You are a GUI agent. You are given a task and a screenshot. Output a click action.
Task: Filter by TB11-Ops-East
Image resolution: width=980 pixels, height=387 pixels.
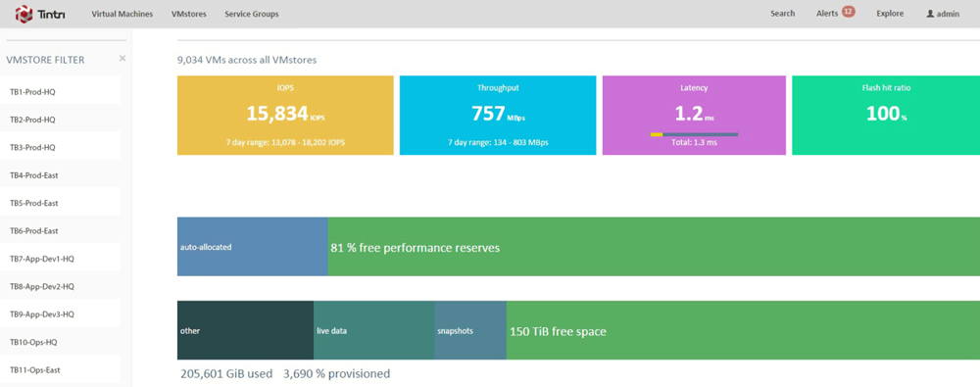tap(60, 370)
